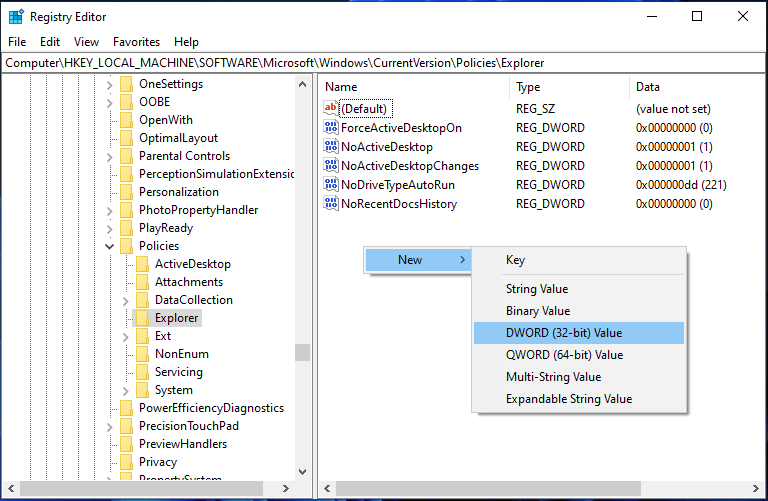Image resolution: width=768 pixels, height=501 pixels.
Task: Choose Multi-String Value from submenu
Action: [579, 377]
